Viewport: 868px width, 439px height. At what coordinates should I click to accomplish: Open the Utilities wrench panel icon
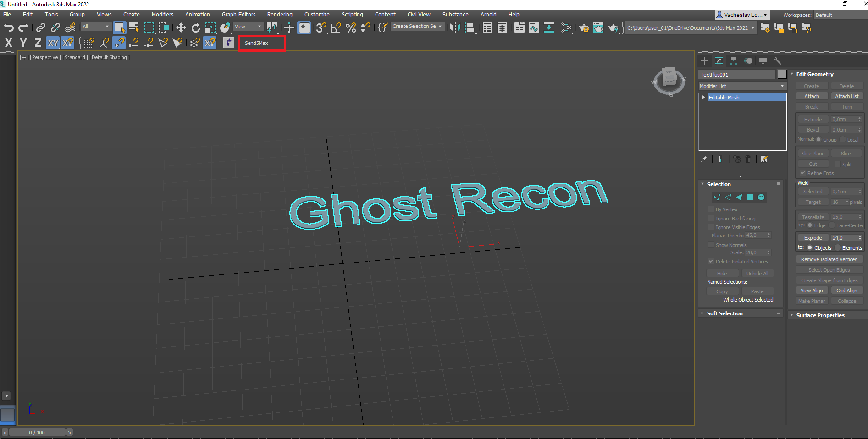coord(778,61)
